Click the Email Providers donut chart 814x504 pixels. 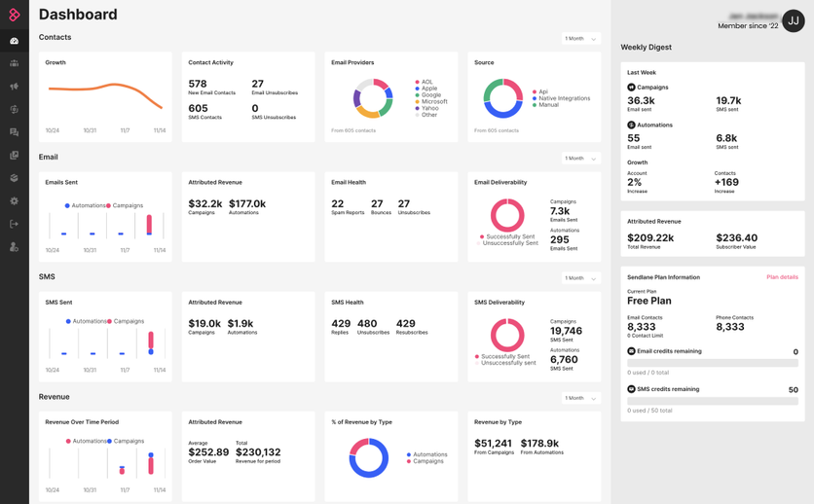(x=373, y=98)
